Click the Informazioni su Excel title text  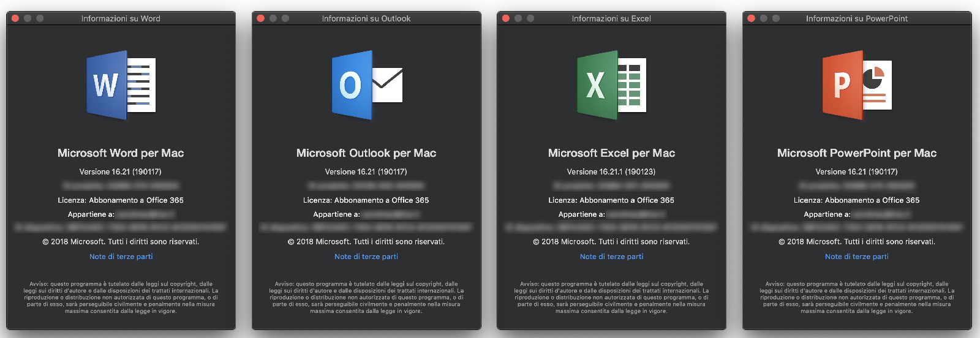point(611,18)
